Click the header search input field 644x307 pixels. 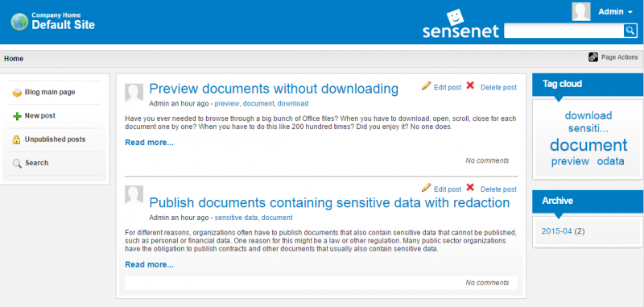(564, 31)
